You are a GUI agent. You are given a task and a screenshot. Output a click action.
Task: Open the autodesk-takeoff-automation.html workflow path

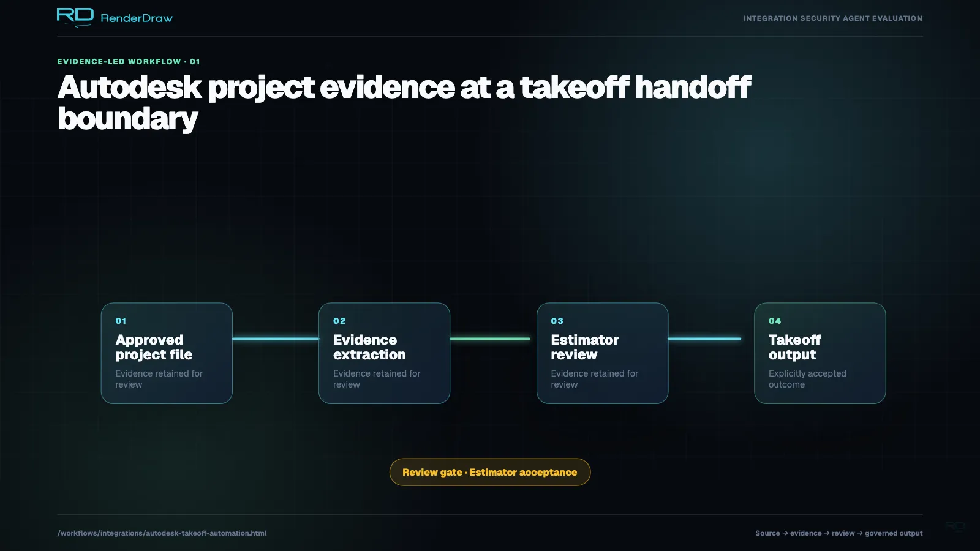coord(162,533)
